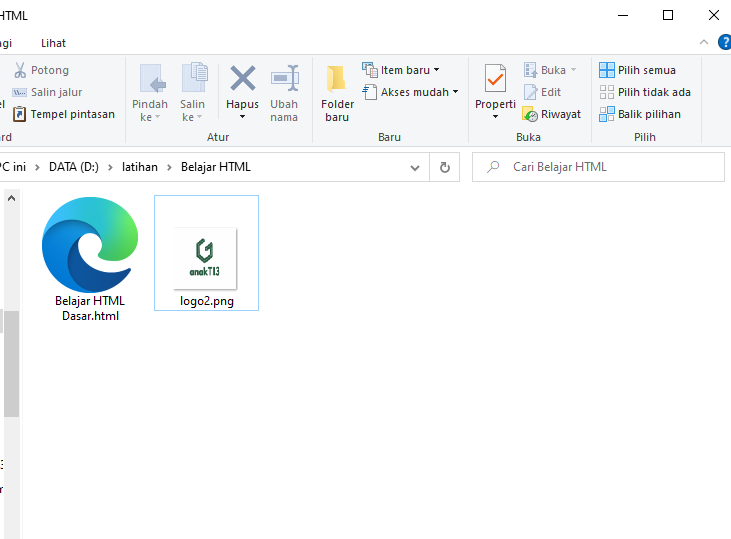The height and width of the screenshot is (539, 731).
Task: Click the Edit button in ribbon
Action: pyautogui.click(x=542, y=92)
